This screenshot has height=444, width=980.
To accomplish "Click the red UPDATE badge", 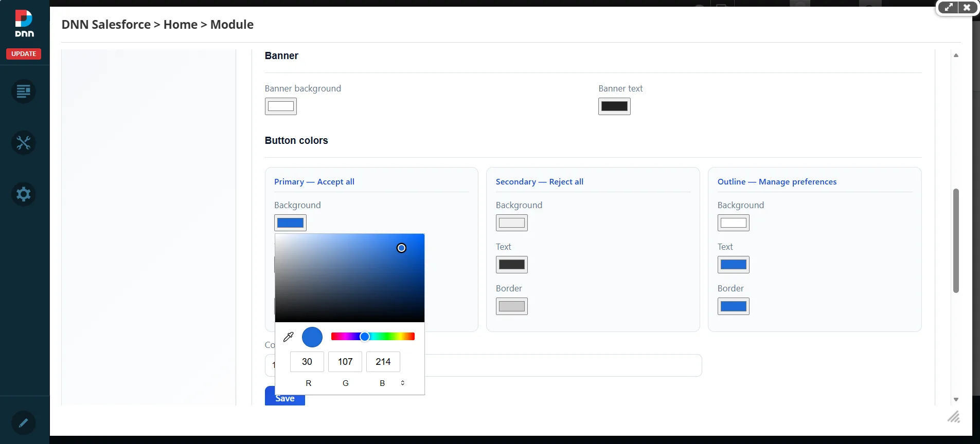I will point(24,53).
